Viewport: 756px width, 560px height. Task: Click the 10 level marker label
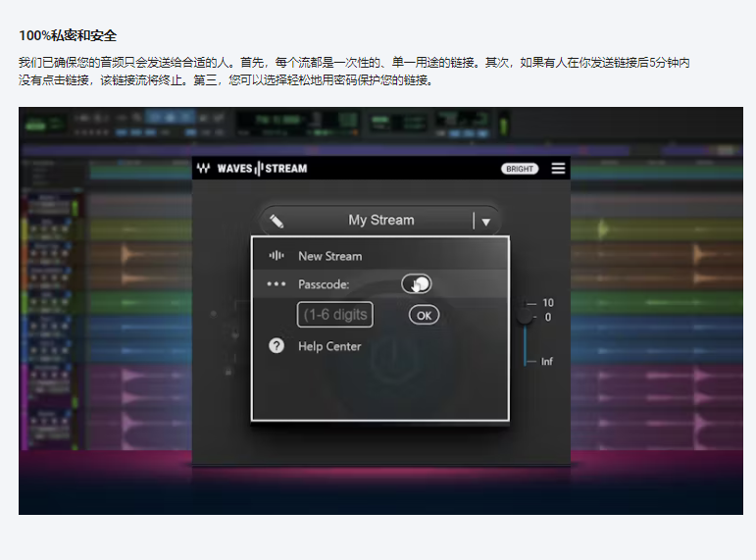coord(548,303)
